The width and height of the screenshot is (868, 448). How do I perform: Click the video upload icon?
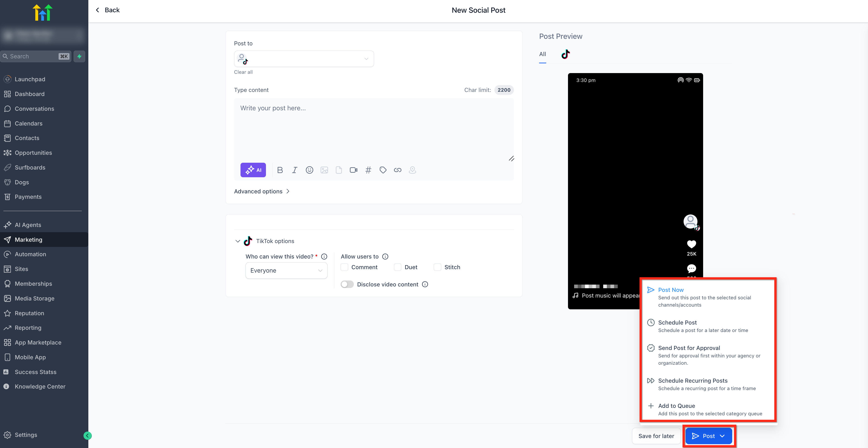(x=353, y=170)
